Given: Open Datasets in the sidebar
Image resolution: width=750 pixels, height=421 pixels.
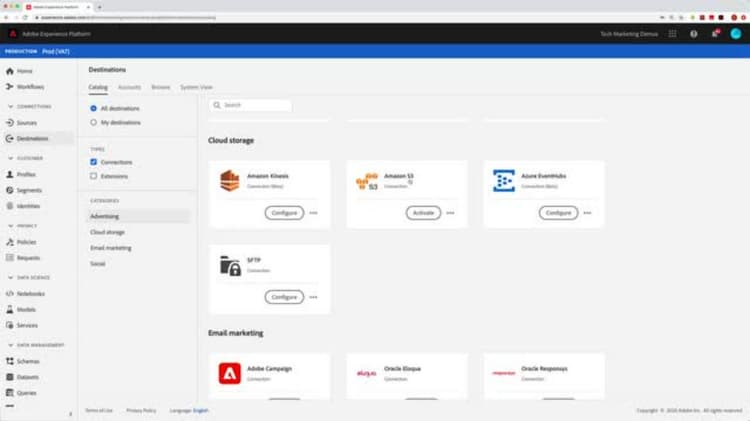Looking at the screenshot, I should [x=22, y=377].
